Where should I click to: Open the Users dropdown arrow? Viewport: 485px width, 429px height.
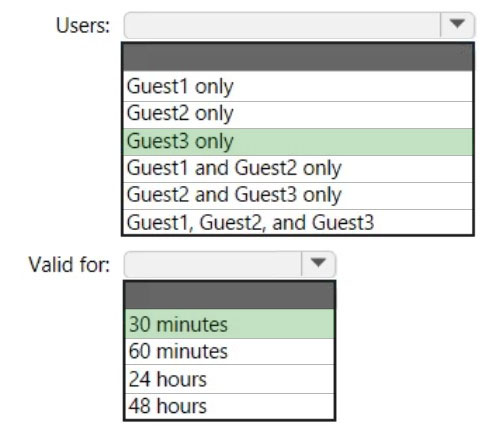point(457,25)
